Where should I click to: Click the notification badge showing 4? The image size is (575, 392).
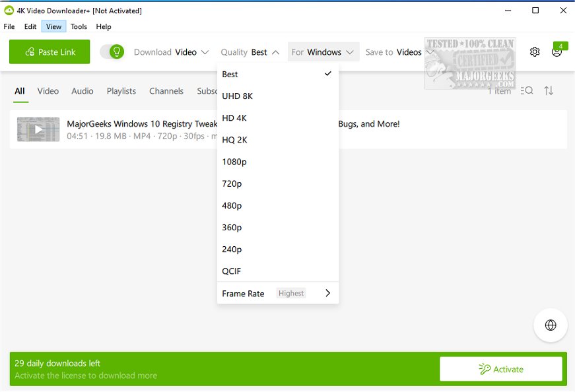(x=560, y=46)
